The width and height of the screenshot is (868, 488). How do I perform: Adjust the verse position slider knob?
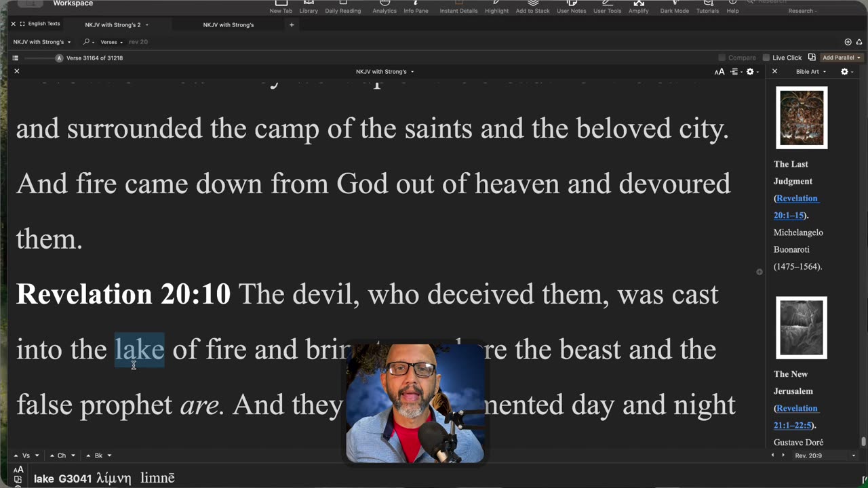point(59,58)
